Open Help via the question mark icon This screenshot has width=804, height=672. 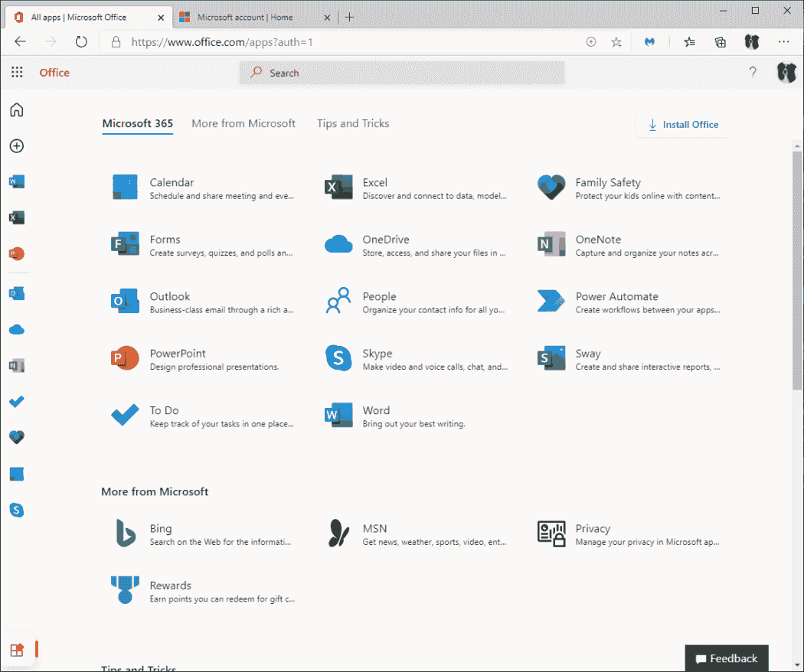(x=752, y=72)
